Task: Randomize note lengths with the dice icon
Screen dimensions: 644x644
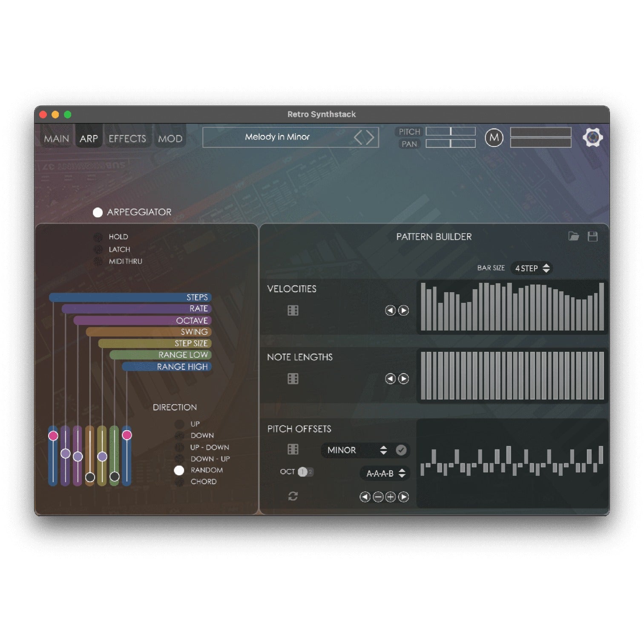Action: (293, 379)
